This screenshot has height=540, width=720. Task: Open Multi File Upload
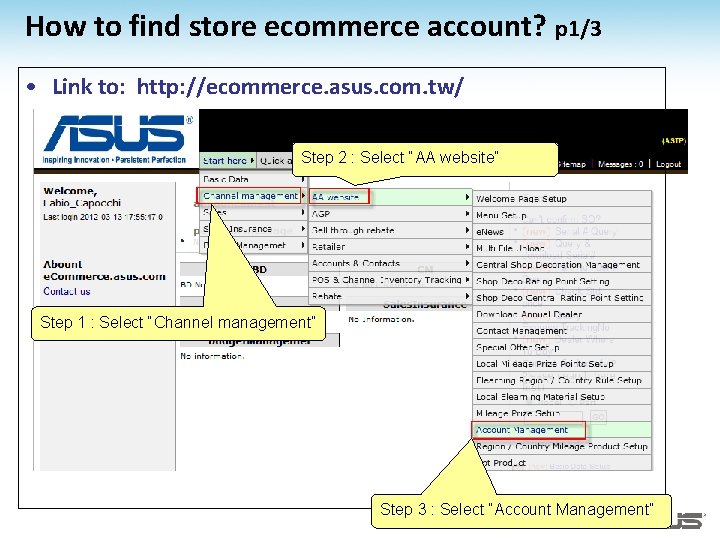tap(562, 248)
